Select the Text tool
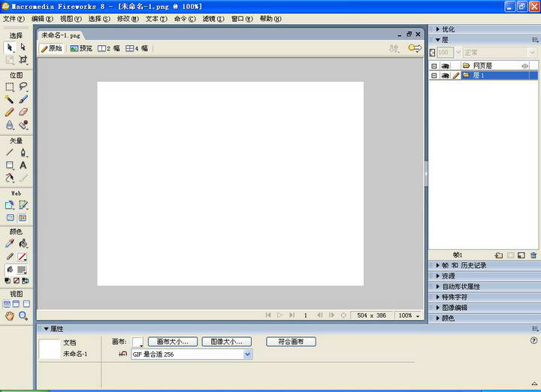541x392 pixels. (x=23, y=165)
